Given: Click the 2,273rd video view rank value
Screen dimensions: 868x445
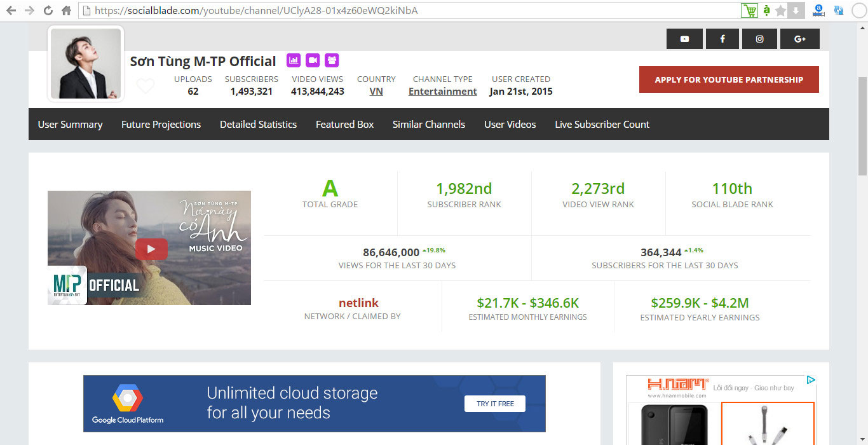Looking at the screenshot, I should point(598,189).
